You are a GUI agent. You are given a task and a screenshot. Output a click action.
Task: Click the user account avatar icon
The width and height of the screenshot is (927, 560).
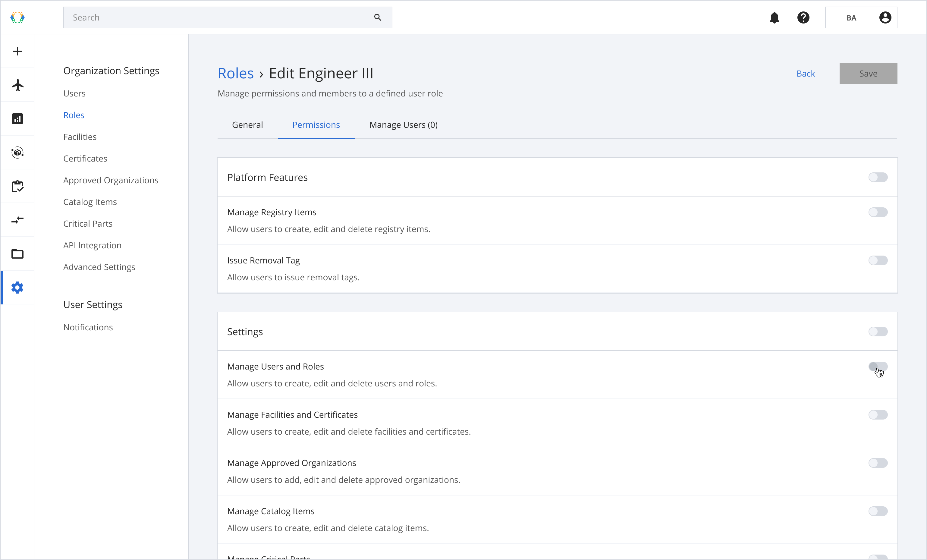pos(885,17)
